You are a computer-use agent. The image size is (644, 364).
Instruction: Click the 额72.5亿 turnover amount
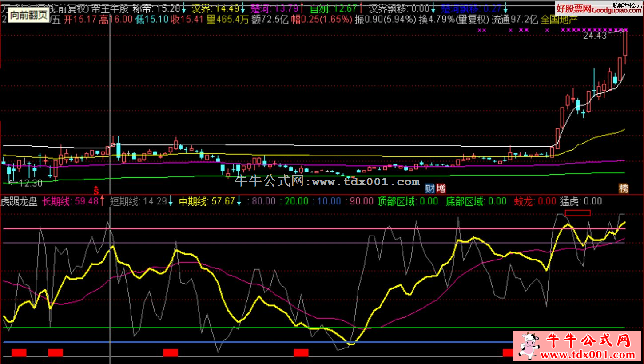click(x=270, y=19)
